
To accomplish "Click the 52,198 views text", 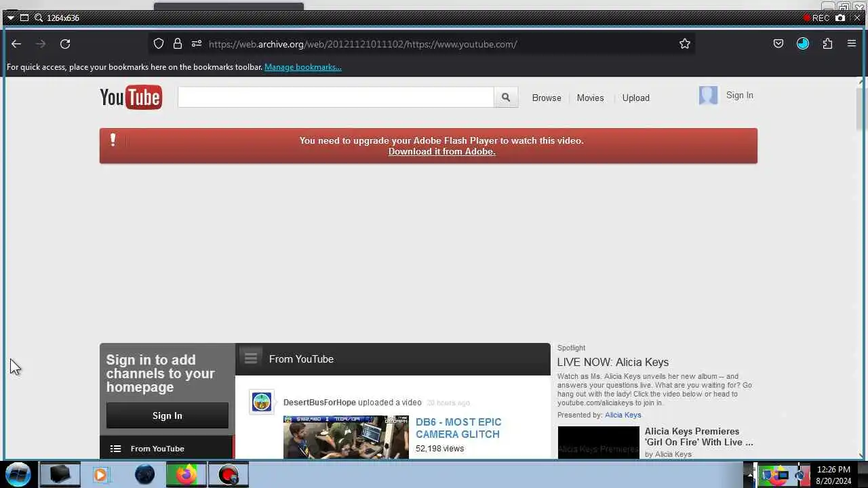I will click(440, 449).
